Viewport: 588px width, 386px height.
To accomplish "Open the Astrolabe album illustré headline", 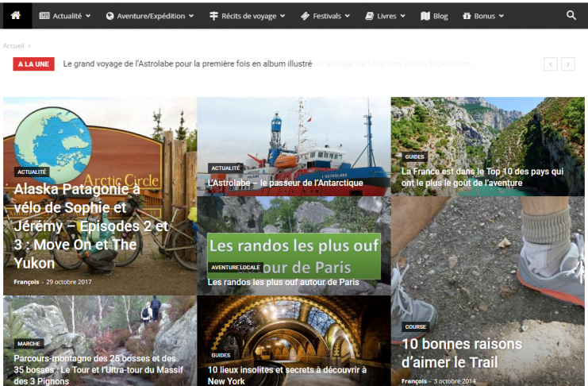I will point(187,64).
